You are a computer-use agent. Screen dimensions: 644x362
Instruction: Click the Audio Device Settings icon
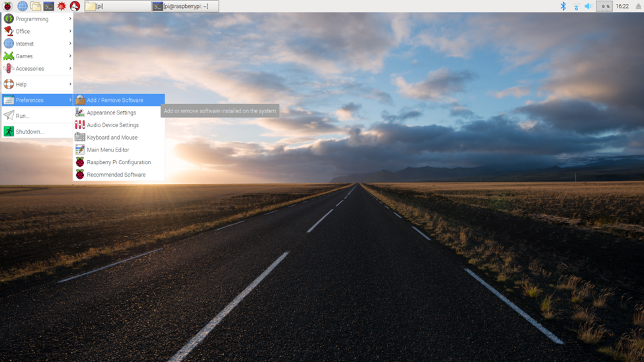[80, 125]
